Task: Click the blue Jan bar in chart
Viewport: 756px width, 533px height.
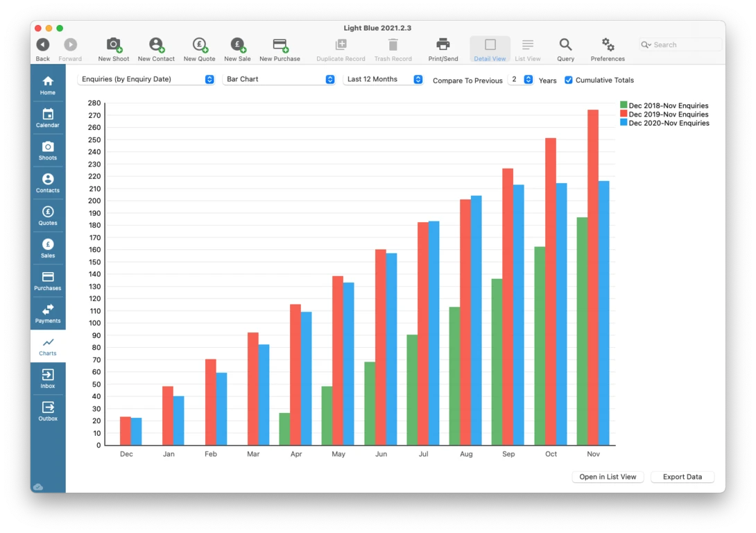Action: [x=178, y=421]
